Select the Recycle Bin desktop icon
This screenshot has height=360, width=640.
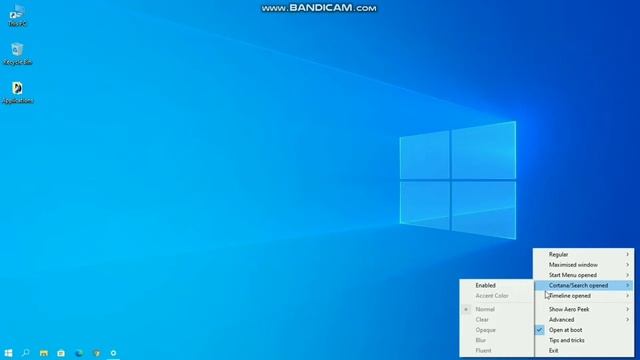click(x=17, y=54)
